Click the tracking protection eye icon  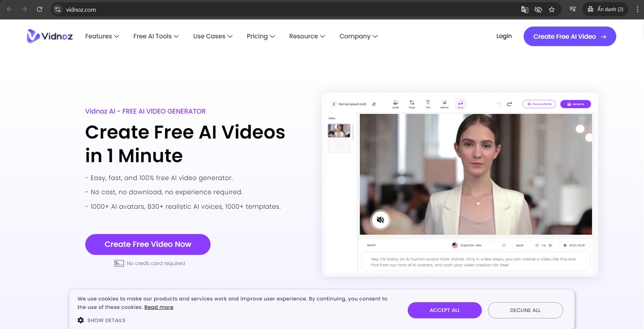point(538,10)
